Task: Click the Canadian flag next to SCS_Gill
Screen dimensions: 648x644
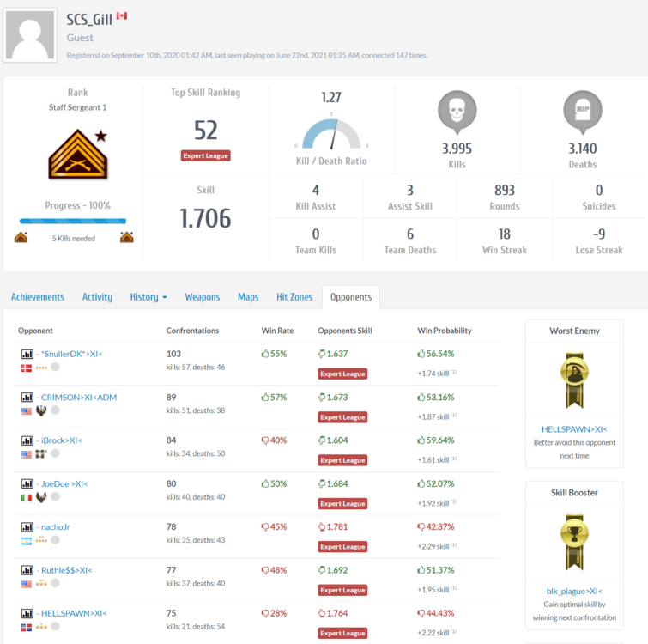Action: tap(122, 17)
